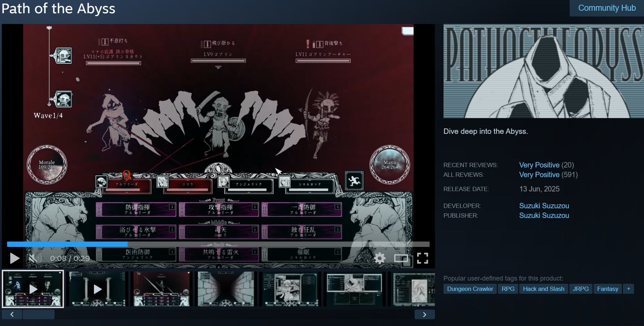Select the Hack and Slash tag
Image resolution: width=644 pixels, height=326 pixels.
coord(544,289)
